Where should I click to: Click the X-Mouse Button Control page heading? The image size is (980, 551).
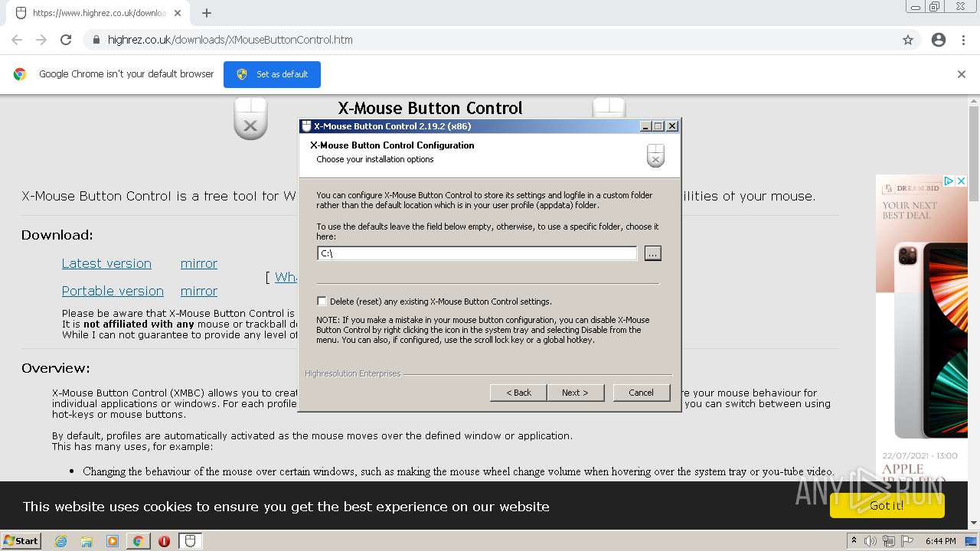tap(430, 108)
